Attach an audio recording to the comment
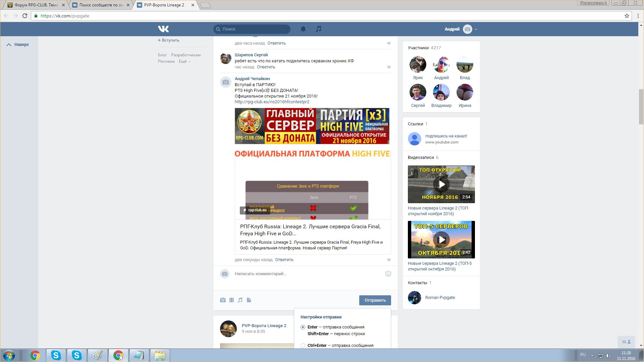Screen dimensions: 644x362 [240, 300]
